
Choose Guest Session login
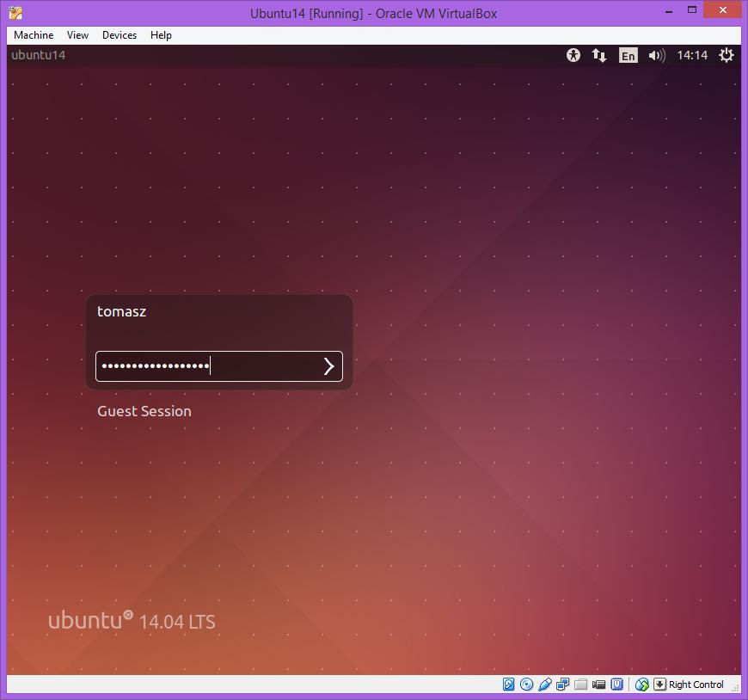click(144, 411)
